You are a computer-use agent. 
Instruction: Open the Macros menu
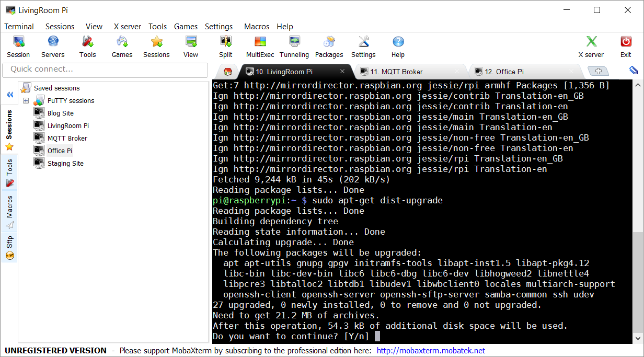pyautogui.click(x=257, y=27)
